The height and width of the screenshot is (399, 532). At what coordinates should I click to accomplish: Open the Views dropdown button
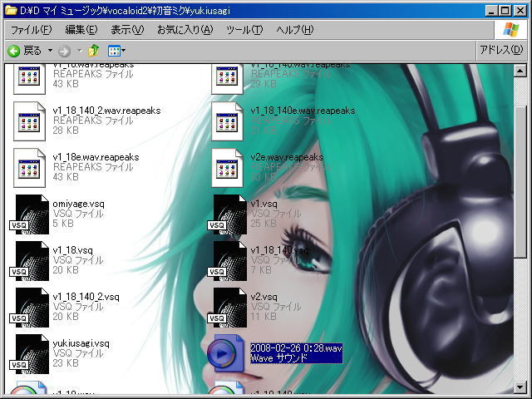click(116, 51)
